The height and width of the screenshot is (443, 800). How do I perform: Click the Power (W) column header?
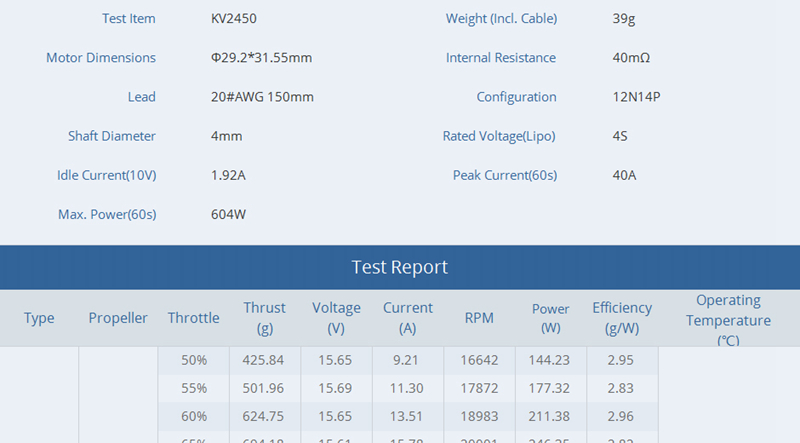point(550,318)
